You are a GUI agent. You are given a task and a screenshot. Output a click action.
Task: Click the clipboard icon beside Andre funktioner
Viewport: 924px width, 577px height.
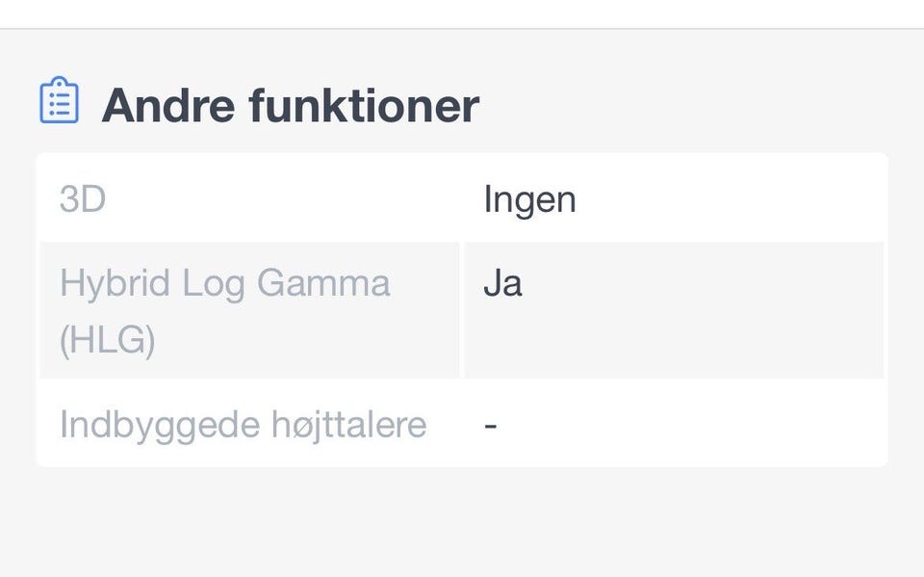(x=59, y=101)
